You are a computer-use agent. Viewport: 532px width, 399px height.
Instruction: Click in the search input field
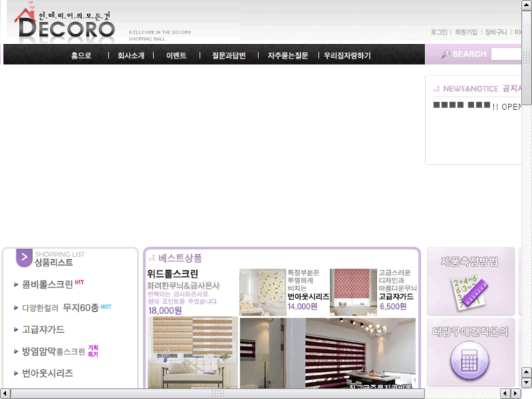[x=506, y=54]
